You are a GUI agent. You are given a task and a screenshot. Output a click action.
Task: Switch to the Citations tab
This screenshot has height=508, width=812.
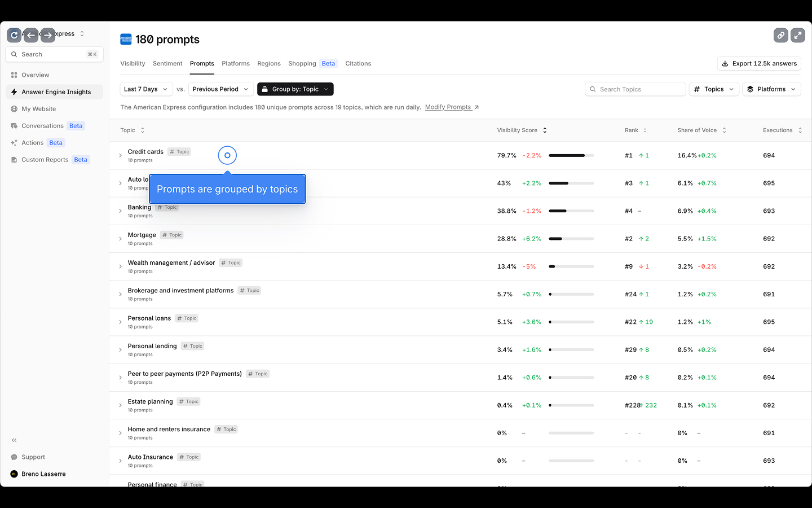tap(358, 64)
